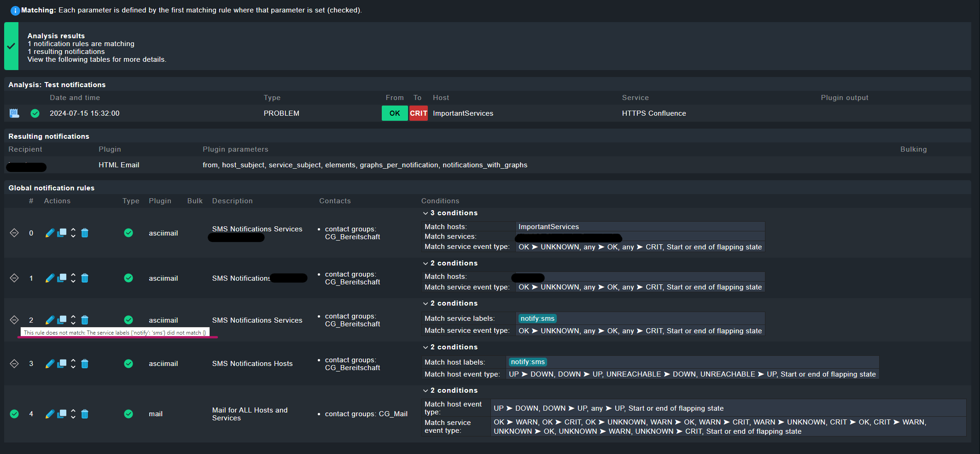Toggle the green status checkmark on rule 3

pyautogui.click(x=128, y=364)
